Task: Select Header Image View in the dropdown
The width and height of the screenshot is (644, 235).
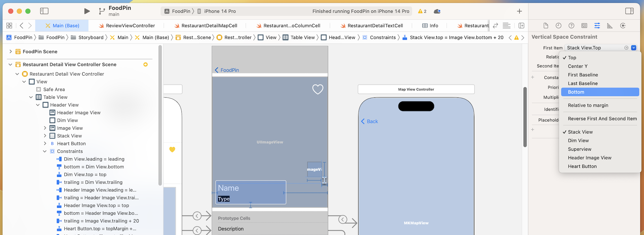Action: click(589, 158)
